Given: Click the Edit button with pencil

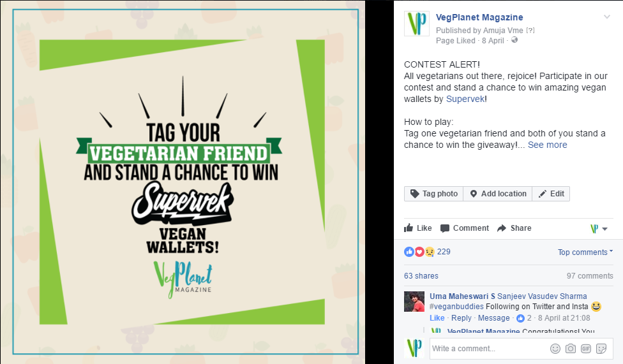Looking at the screenshot, I should 551,194.
